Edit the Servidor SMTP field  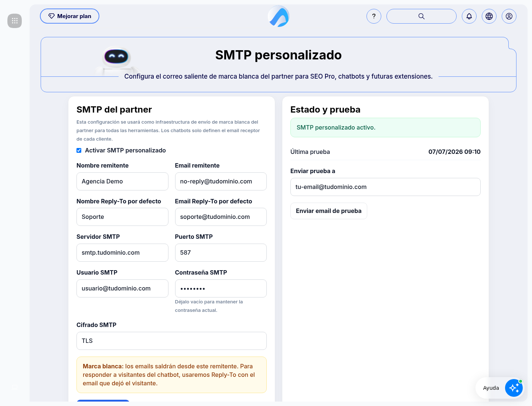click(x=122, y=253)
